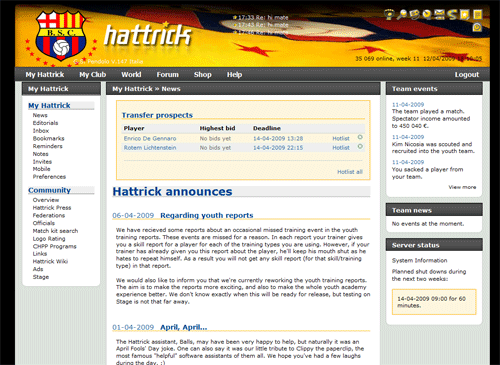Click the Transfer prospects heading

click(x=157, y=115)
